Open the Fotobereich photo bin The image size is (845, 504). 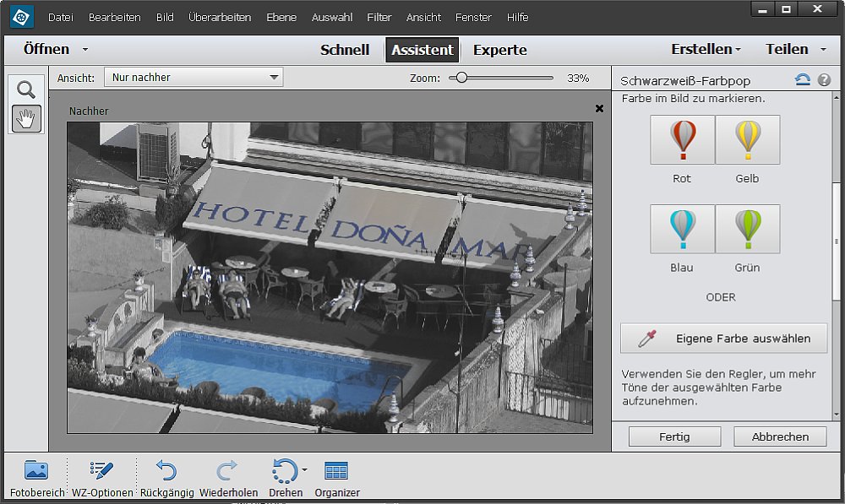(36, 478)
